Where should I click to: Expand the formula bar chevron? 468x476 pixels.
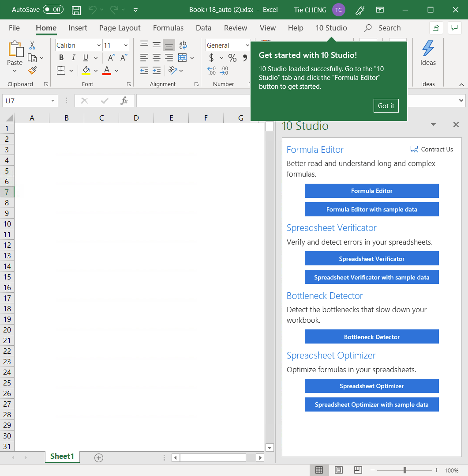coord(461,101)
